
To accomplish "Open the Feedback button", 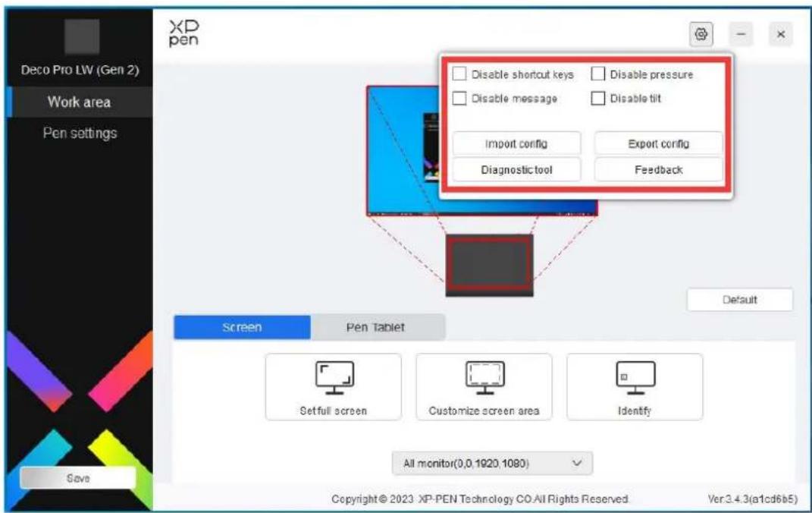I will (658, 169).
